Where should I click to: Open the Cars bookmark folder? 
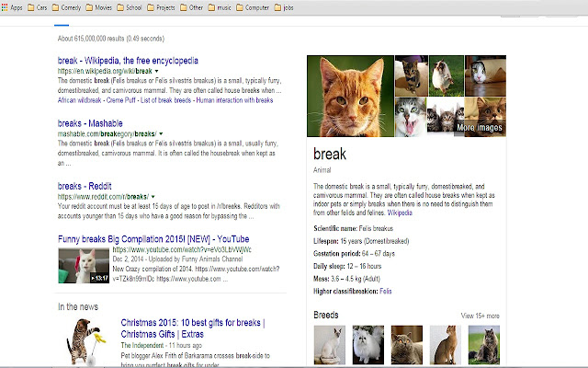(37, 7)
